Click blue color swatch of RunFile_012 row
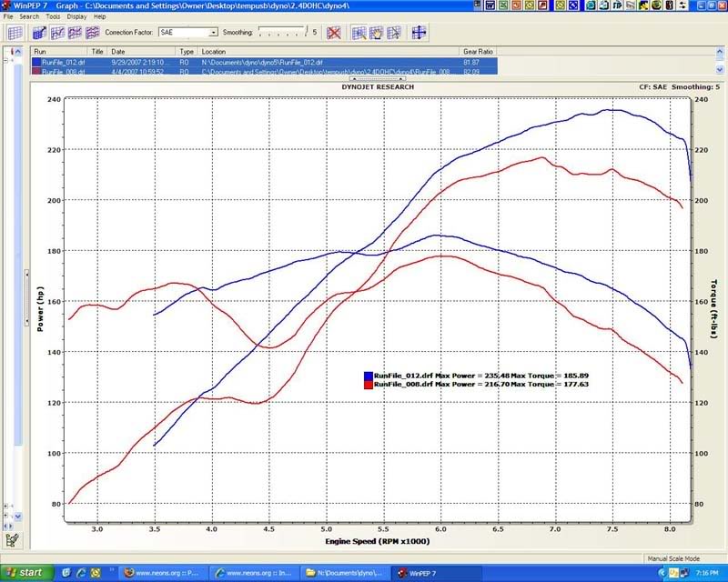The width and height of the screenshot is (728, 582). [36, 62]
